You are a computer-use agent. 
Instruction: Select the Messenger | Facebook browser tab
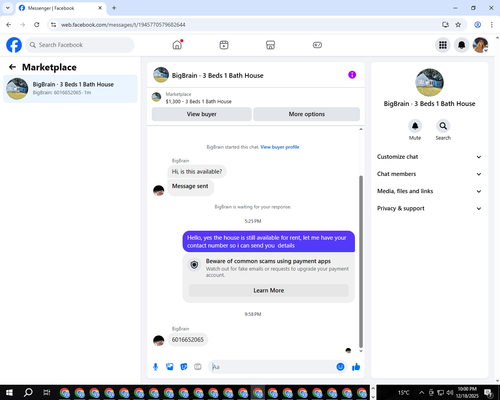61,8
